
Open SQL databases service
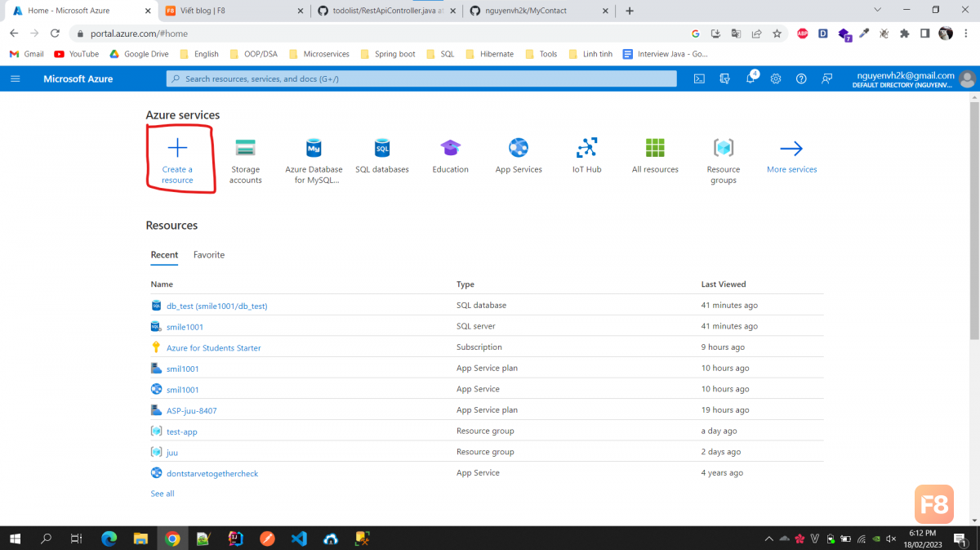point(382,148)
